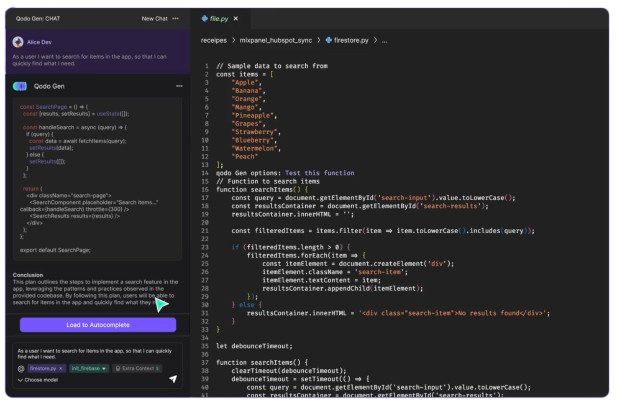
Task: Remove the firestore.py context chip
Action: [x=59, y=369]
